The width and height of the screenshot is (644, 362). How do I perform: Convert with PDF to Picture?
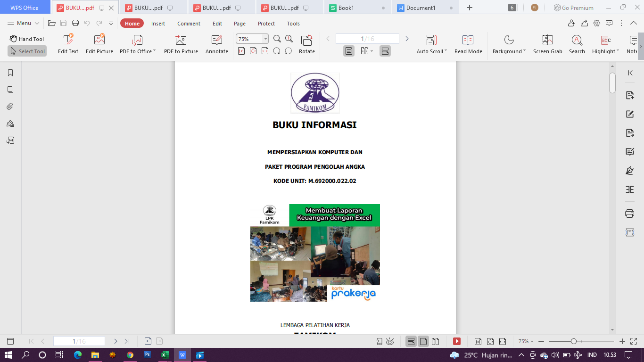coord(181,44)
